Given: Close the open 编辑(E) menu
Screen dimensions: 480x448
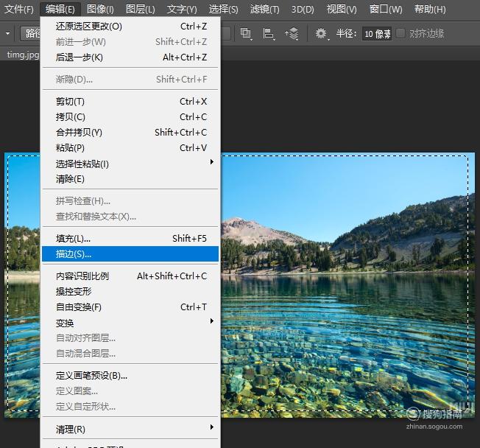Looking at the screenshot, I should [x=60, y=9].
